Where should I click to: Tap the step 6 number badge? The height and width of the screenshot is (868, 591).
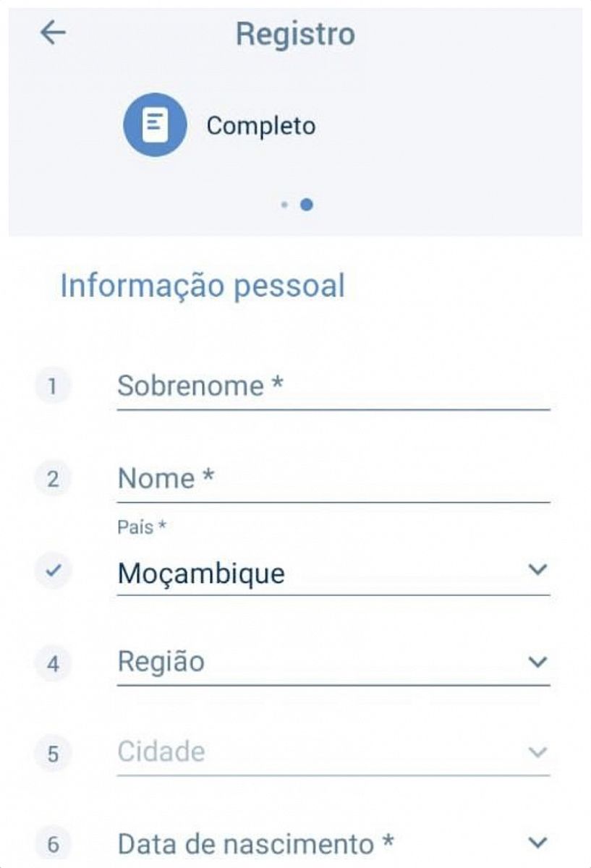point(52,844)
